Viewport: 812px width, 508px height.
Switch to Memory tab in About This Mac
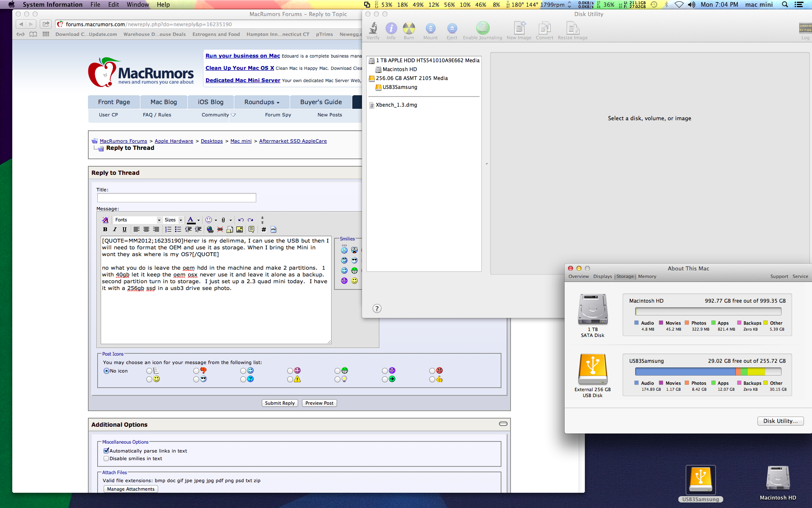click(647, 276)
